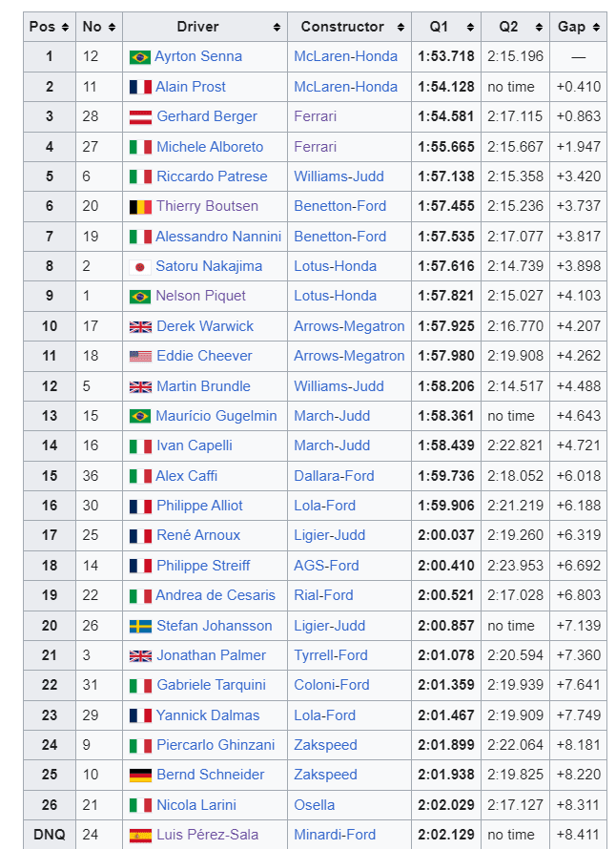Open Yannick Dalmas driver link
The width and height of the screenshot is (616, 849).
[x=208, y=715]
